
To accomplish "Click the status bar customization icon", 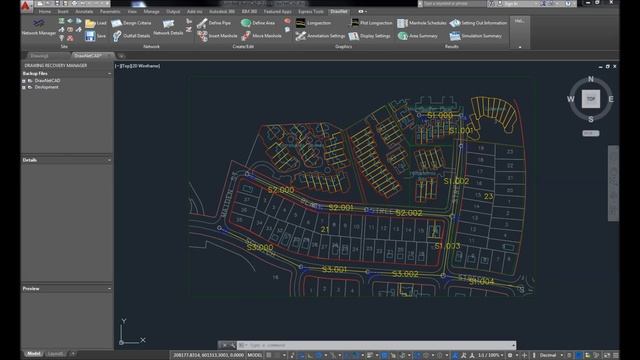I will point(616,356).
